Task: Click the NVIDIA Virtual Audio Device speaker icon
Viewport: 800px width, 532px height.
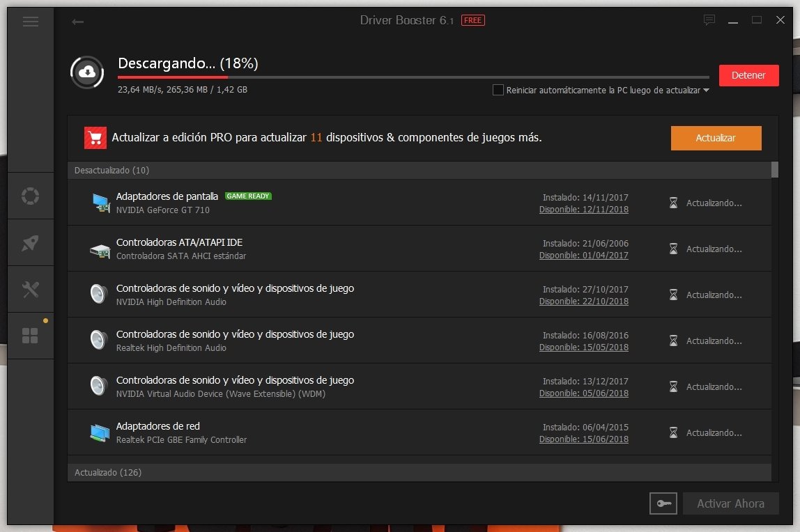Action: [99, 386]
